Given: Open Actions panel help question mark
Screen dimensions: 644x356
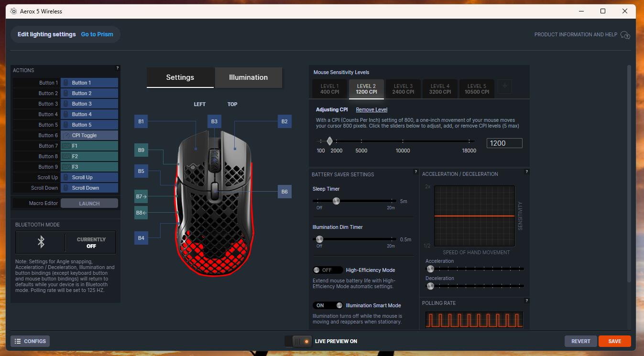Looking at the screenshot, I should [x=117, y=68].
